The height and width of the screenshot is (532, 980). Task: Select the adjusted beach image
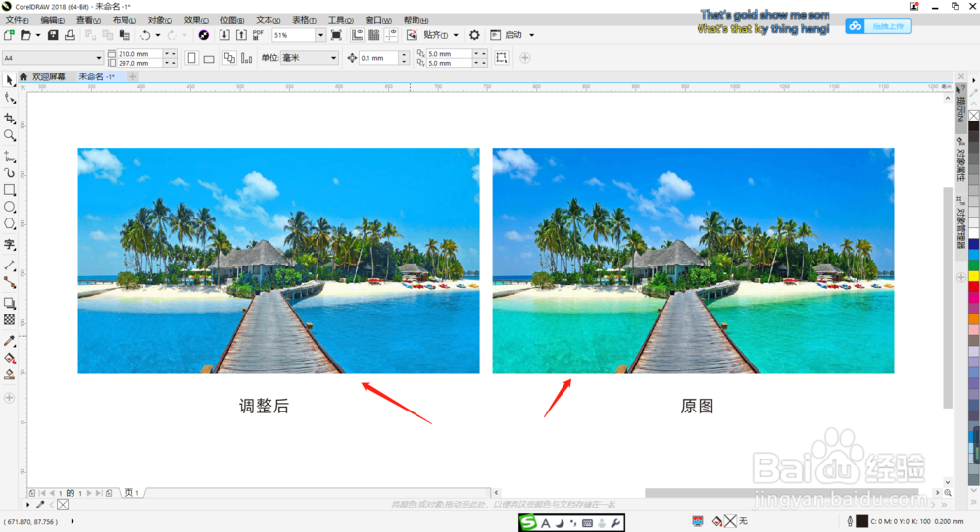pyautogui.click(x=278, y=261)
